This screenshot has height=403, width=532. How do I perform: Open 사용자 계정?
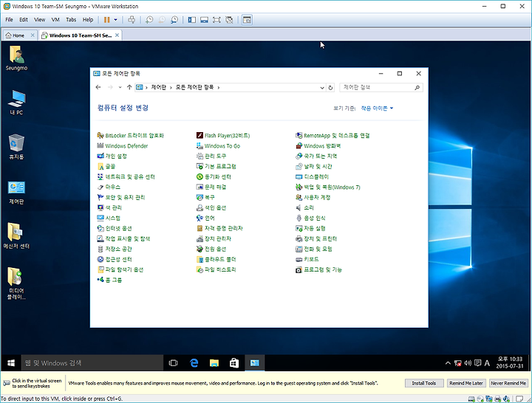(313, 197)
